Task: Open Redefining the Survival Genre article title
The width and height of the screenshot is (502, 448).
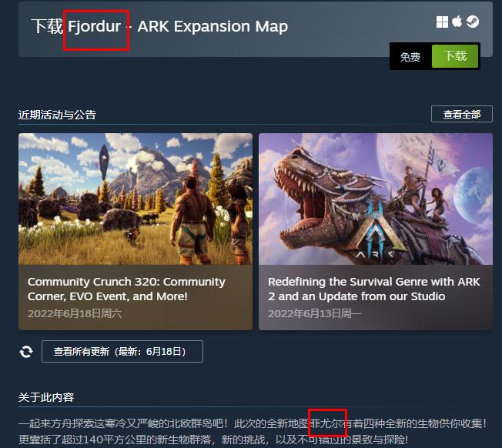Action: click(374, 289)
